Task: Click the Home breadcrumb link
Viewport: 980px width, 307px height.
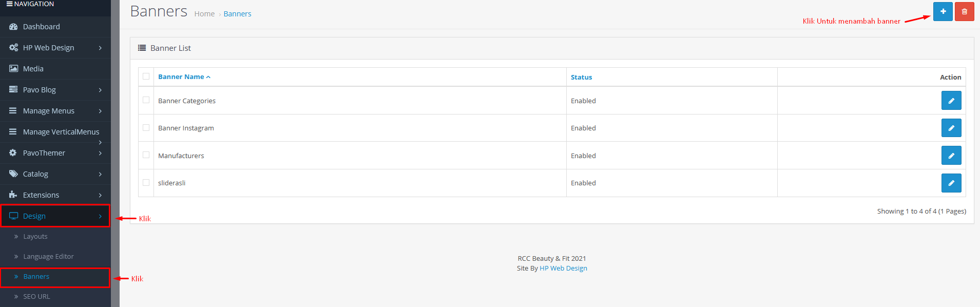Action: [204, 14]
